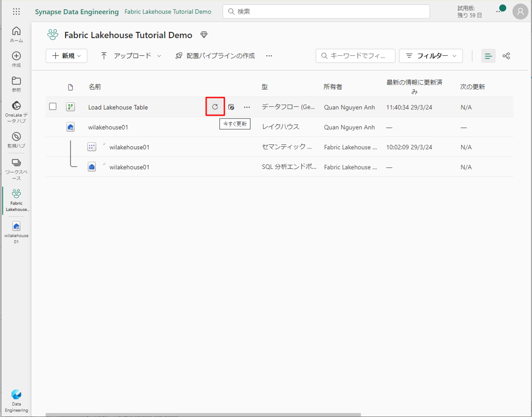
Task: Click owner Quan Nguyen Anh in Load Lakehouse Table row
Action: tap(349, 107)
